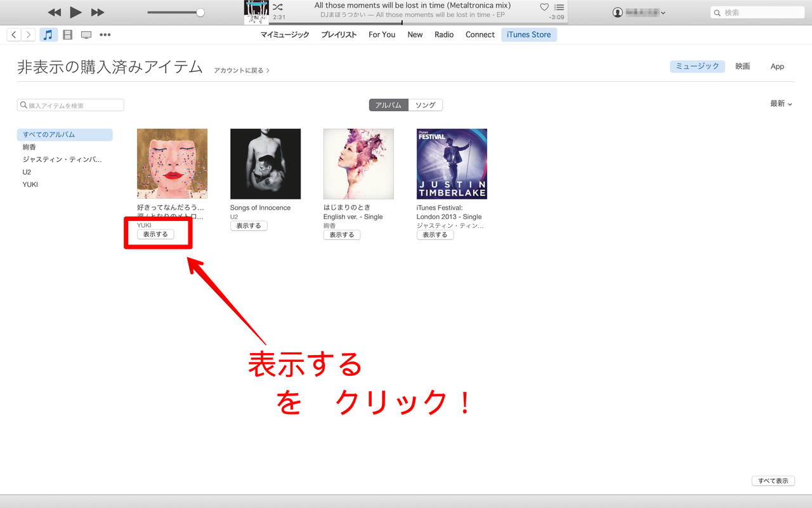812x508 pixels.
Task: Click 表示する under Songs of Innocence
Action: [x=249, y=225]
